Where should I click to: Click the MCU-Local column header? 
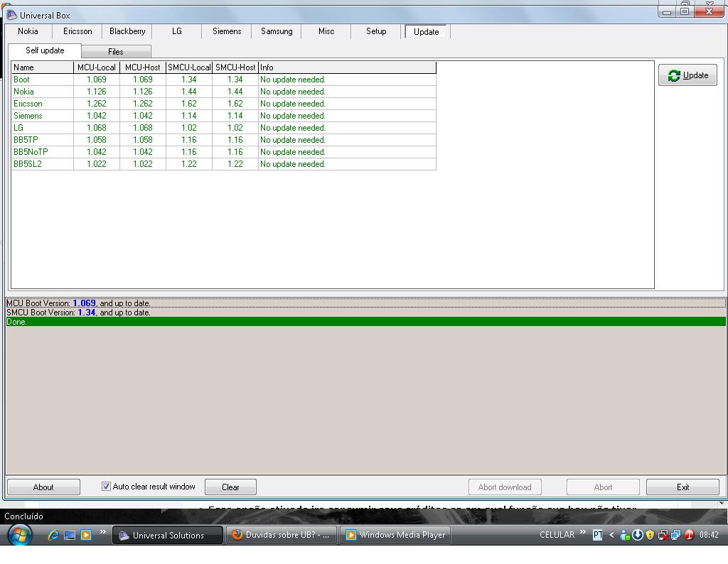(97, 67)
